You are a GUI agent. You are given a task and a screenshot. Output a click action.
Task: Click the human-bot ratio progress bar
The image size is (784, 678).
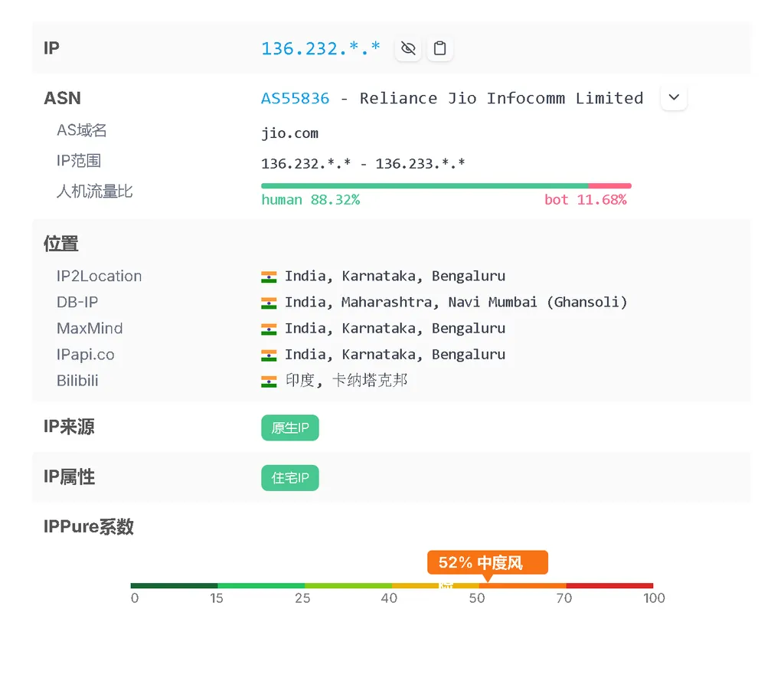[446, 185]
